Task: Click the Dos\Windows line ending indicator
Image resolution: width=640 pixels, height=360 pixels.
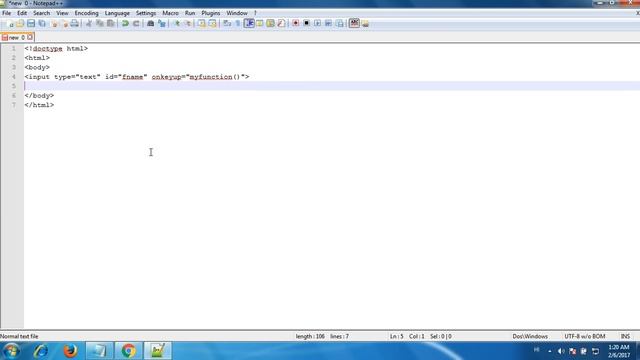Action: tap(530, 337)
